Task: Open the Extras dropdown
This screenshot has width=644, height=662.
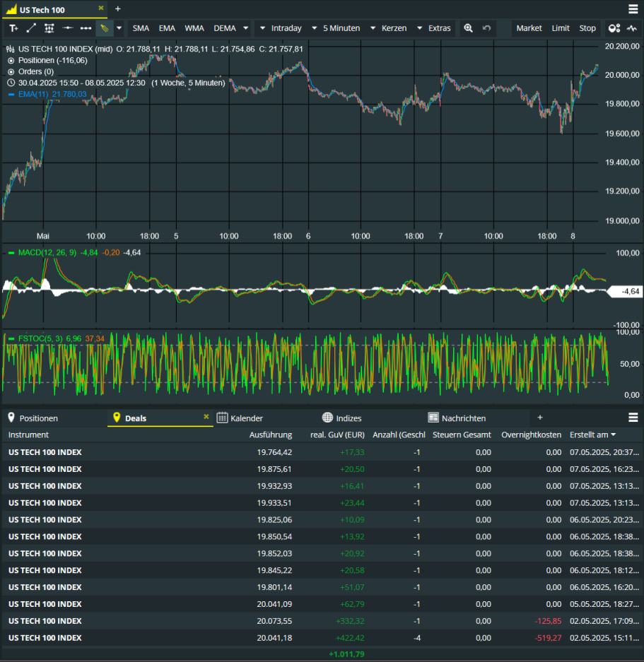Action: 434,28
